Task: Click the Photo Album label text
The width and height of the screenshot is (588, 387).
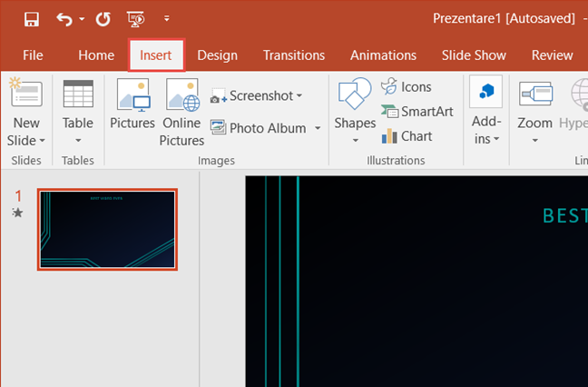Action: point(268,128)
